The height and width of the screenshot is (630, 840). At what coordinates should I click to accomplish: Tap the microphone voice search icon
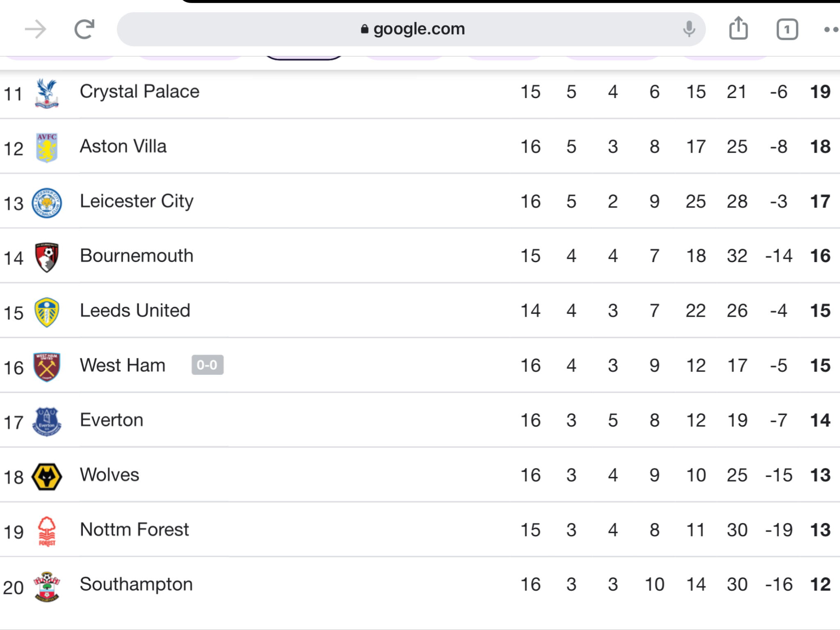[x=689, y=29]
